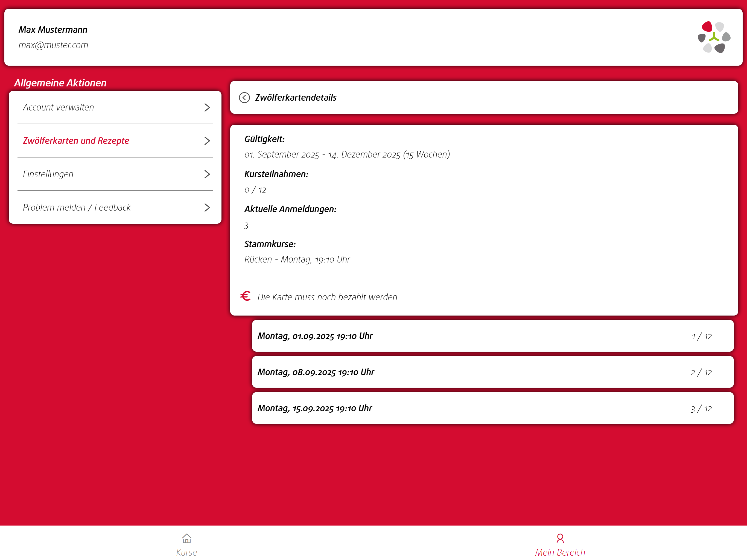This screenshot has width=747, height=560.
Task: Click the red Euro payment icon
Action: click(245, 296)
